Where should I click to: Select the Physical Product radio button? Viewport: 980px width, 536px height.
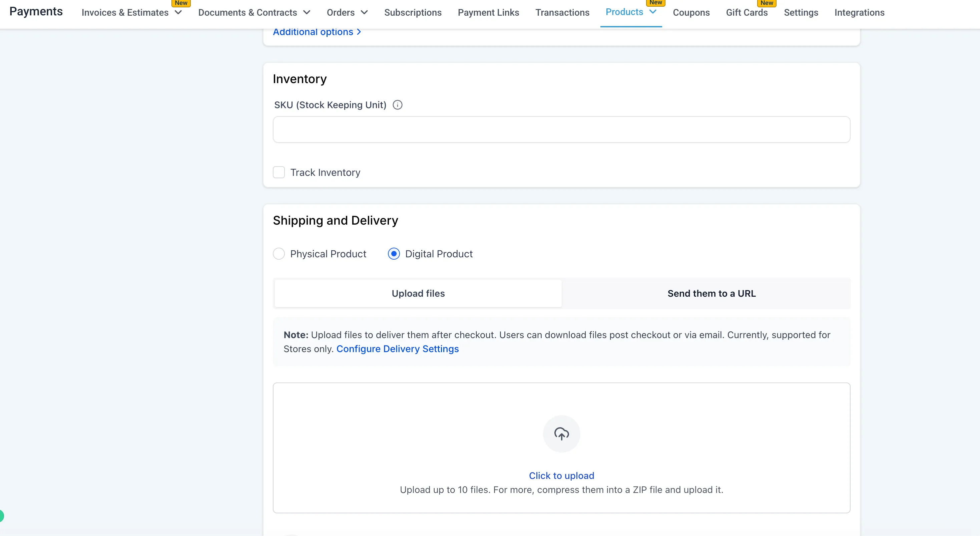(x=279, y=254)
